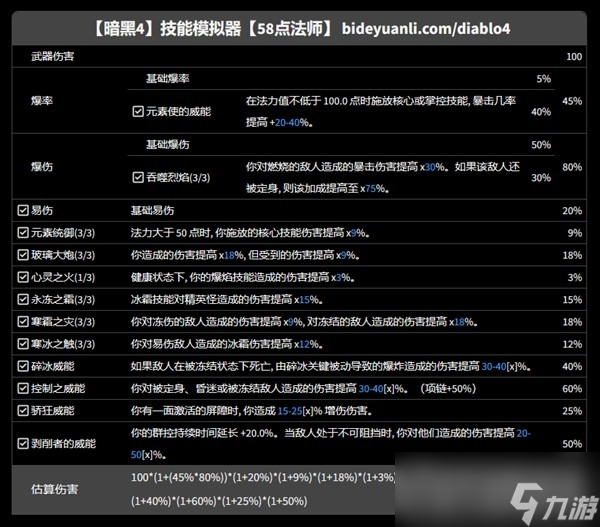The image size is (600, 527).
Task: Uncheck the 吞噬烈焰(3/3) checkbox
Action: tap(138, 177)
